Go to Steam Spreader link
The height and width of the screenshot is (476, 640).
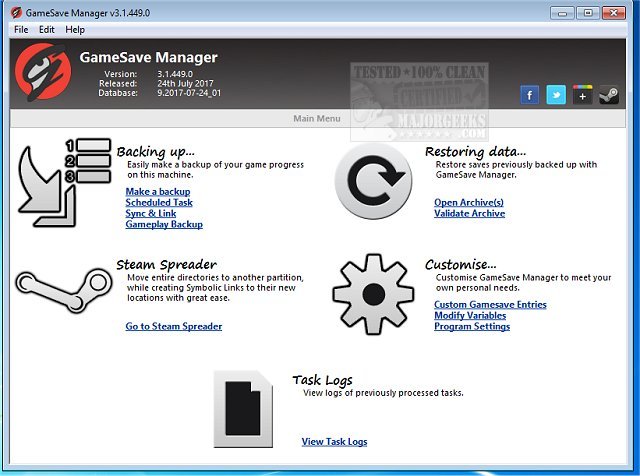click(x=174, y=326)
